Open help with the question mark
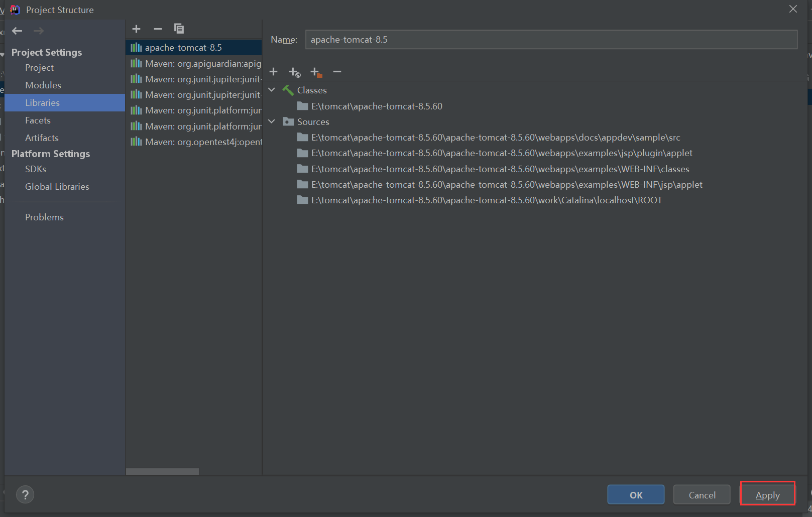This screenshot has width=812, height=517. tap(25, 494)
